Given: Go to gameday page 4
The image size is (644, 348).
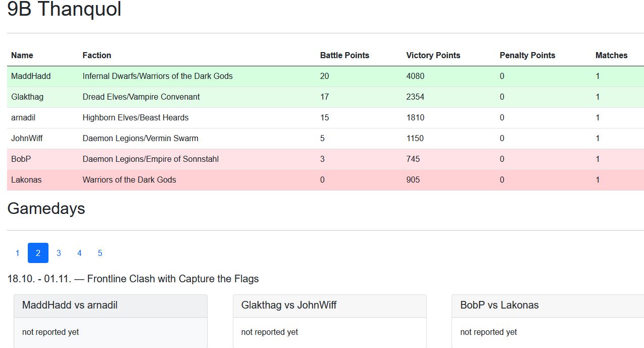Looking at the screenshot, I should point(79,253).
